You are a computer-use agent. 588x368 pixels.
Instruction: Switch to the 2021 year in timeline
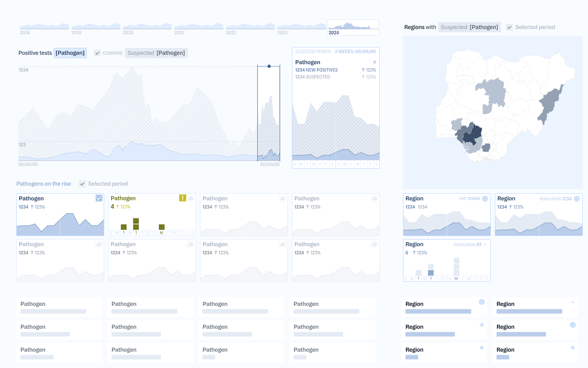tap(198, 27)
